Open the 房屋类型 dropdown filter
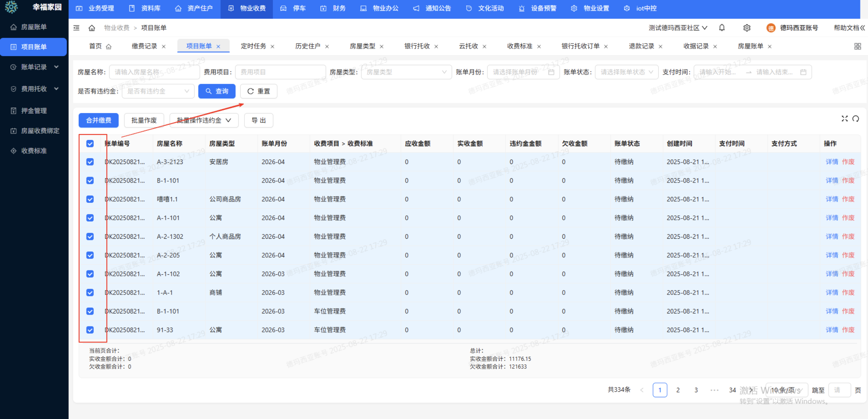The height and width of the screenshot is (419, 868). coord(406,72)
